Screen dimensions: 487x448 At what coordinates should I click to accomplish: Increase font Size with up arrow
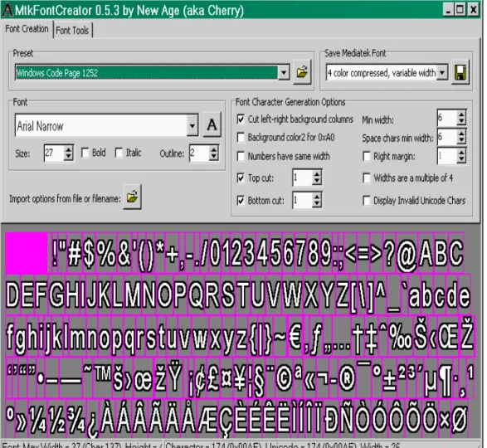(68, 149)
